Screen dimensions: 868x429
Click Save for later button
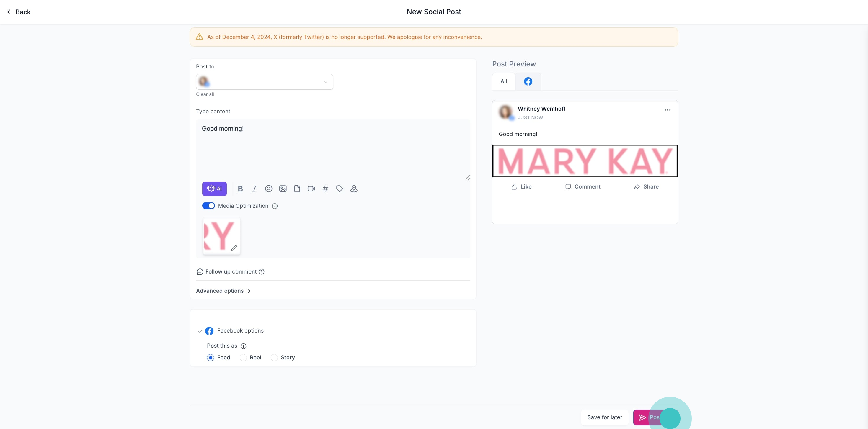[605, 417]
